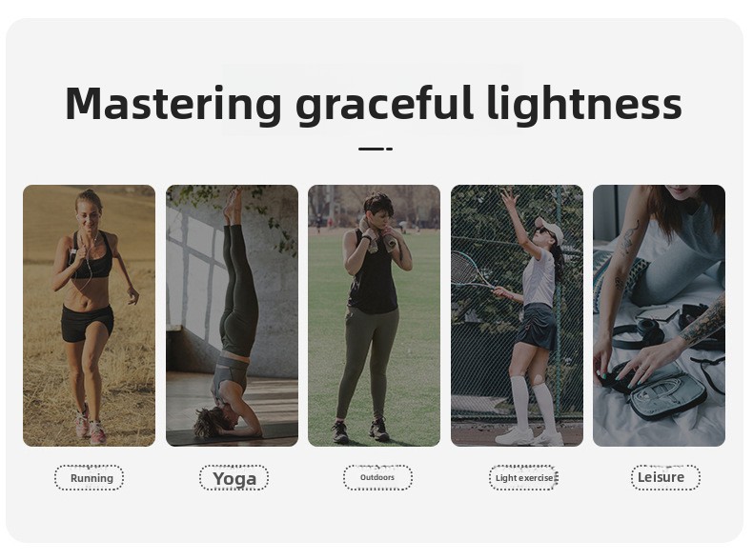View the packing accessories on bed photo
The width and height of the screenshot is (753, 560).
(x=660, y=316)
